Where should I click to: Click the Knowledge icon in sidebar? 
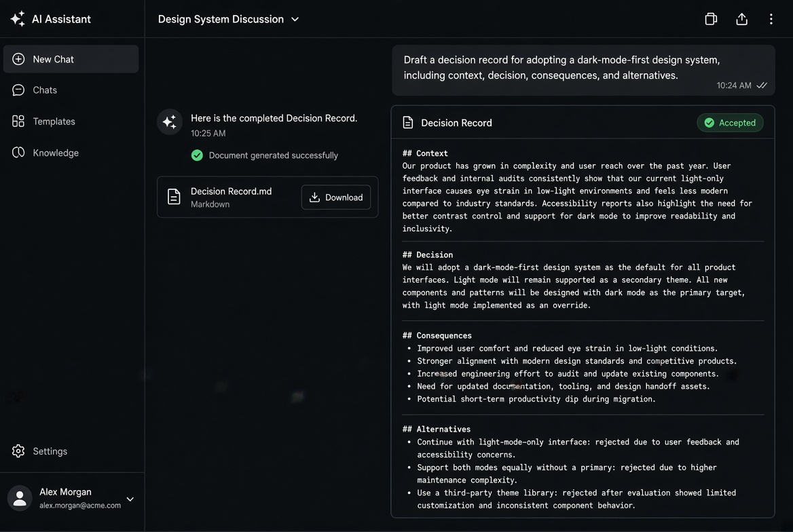(18, 153)
